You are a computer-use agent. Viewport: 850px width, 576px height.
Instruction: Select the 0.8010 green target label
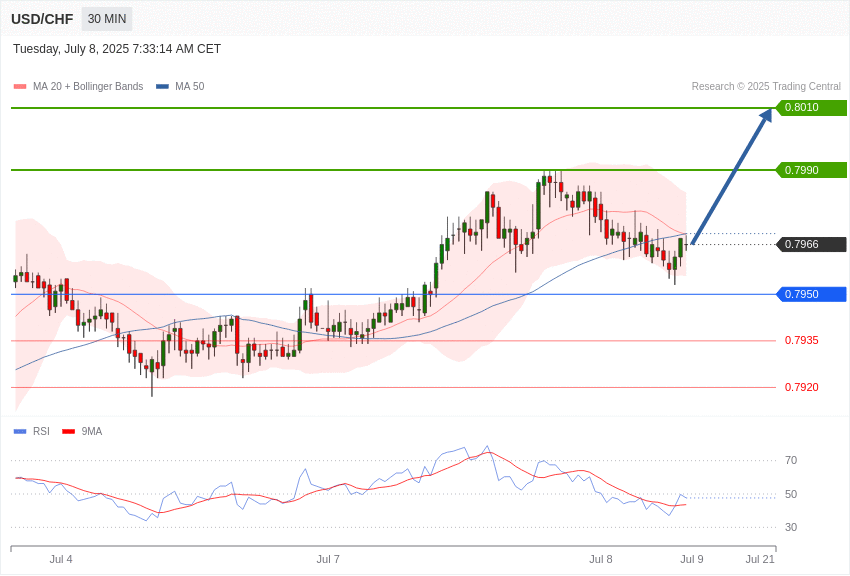tap(812, 107)
